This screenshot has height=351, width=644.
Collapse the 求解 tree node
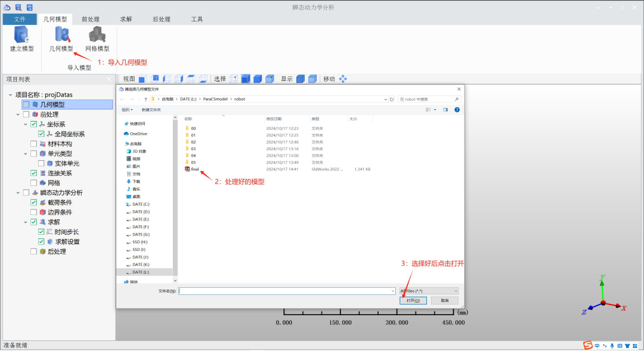pyautogui.click(x=26, y=222)
